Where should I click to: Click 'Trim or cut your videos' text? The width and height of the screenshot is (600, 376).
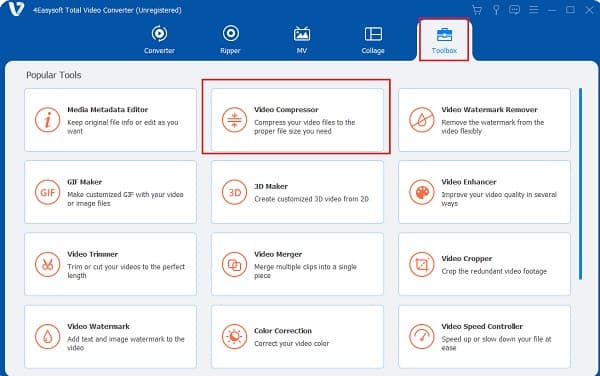[x=126, y=271]
